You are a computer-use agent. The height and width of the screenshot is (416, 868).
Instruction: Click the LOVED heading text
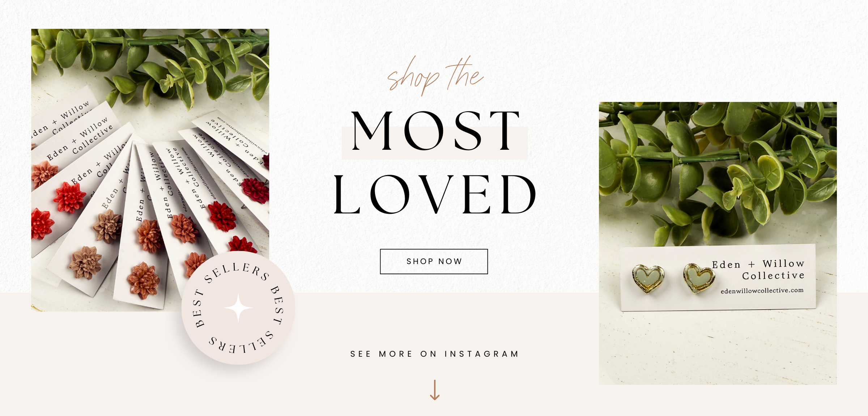coord(435,194)
